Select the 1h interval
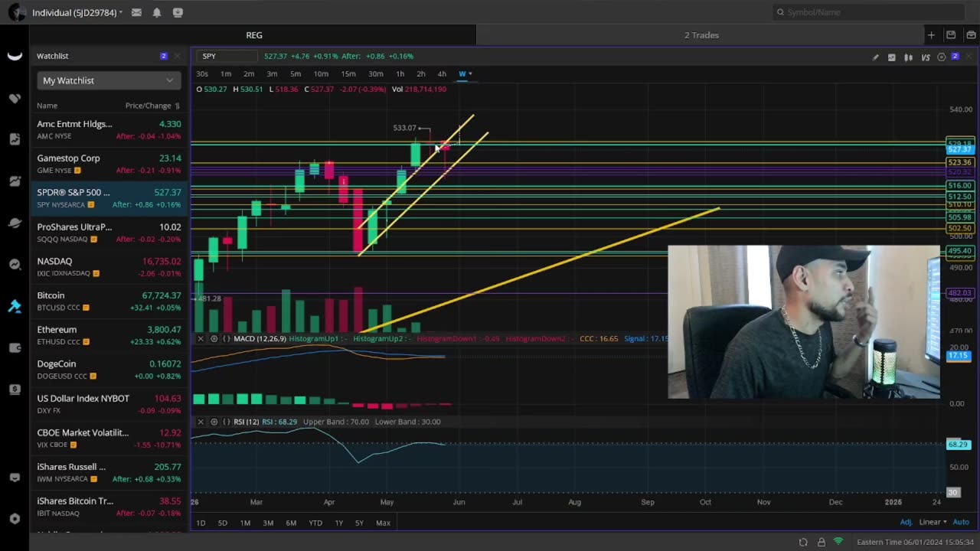Image resolution: width=980 pixels, height=551 pixels. 400,74
